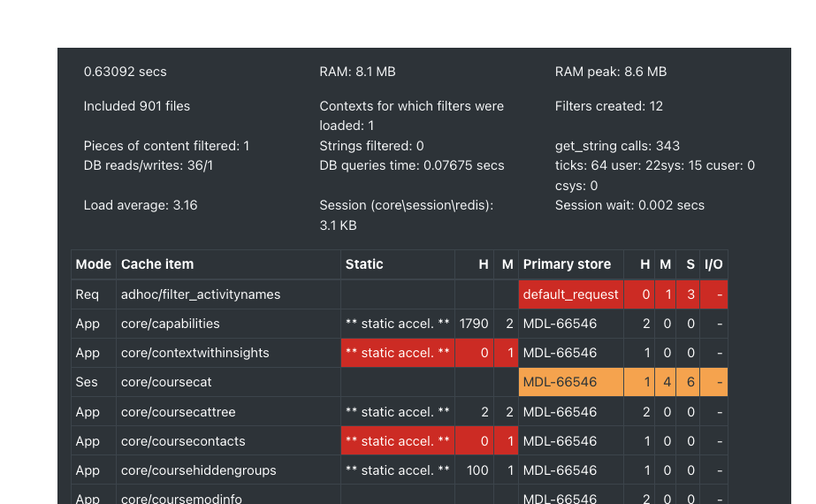Select the adhoc/filter_activitynames cache row
Screen dimensions: 816x504
click(x=399, y=294)
